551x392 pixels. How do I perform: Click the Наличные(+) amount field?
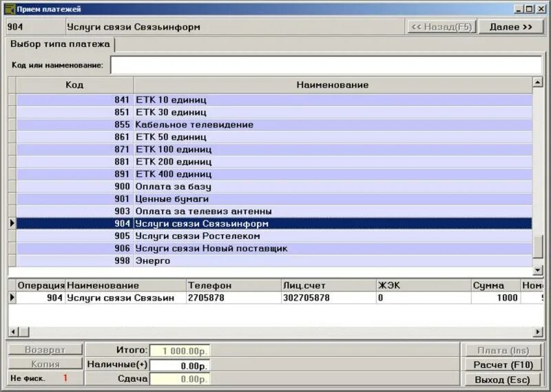[x=180, y=366]
